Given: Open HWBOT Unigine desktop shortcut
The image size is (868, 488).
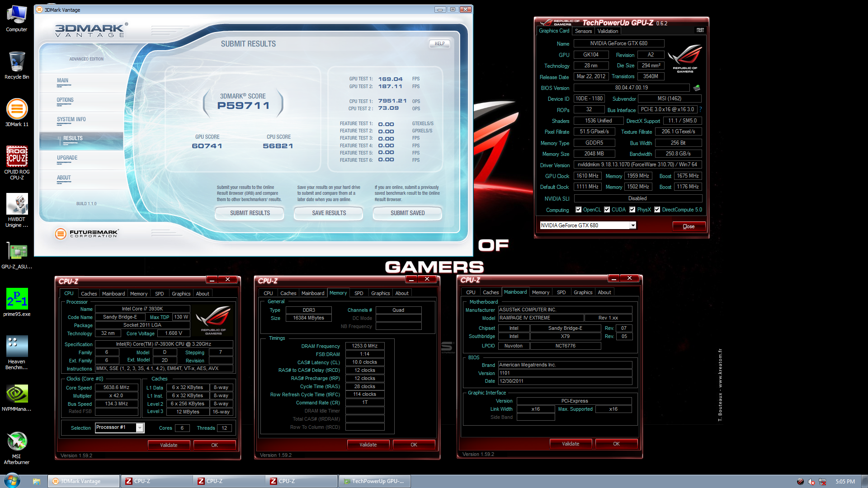Looking at the screenshot, I should [17, 210].
